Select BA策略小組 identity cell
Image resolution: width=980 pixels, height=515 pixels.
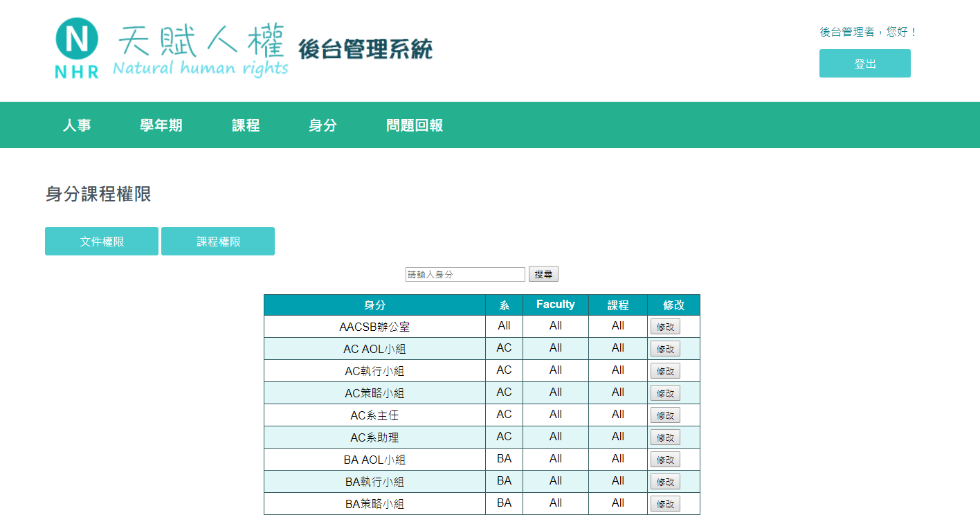tap(374, 504)
